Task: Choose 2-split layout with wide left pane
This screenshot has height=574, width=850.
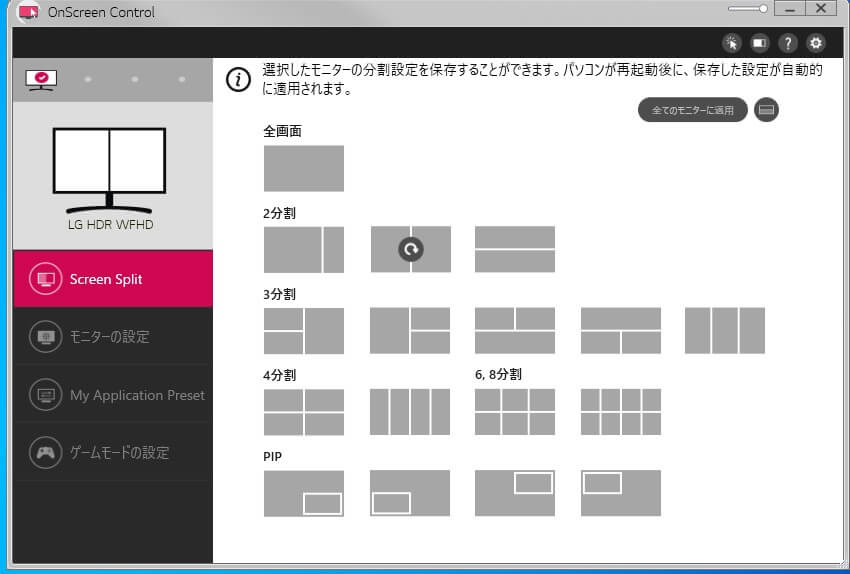Action: pos(304,249)
